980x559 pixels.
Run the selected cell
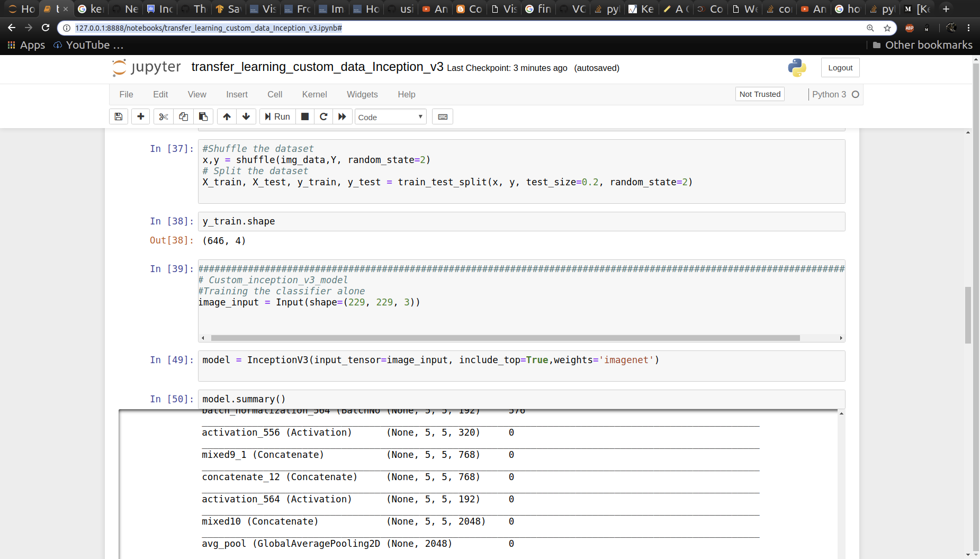click(277, 116)
